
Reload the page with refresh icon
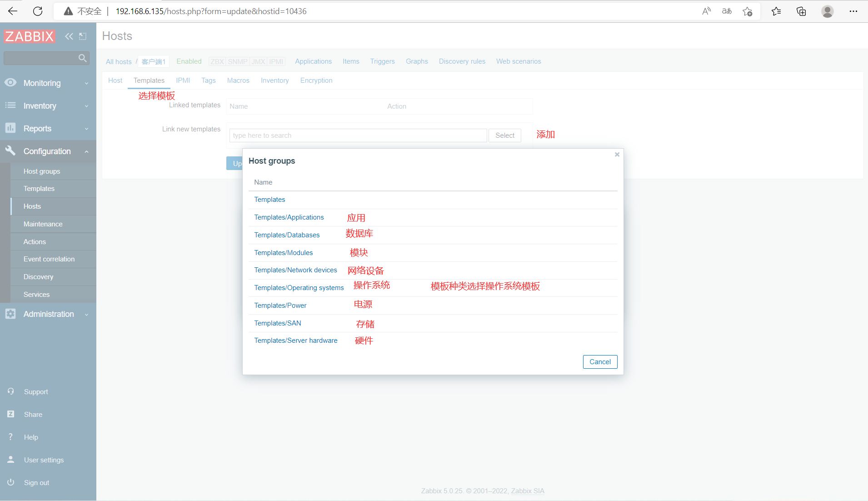(x=38, y=11)
